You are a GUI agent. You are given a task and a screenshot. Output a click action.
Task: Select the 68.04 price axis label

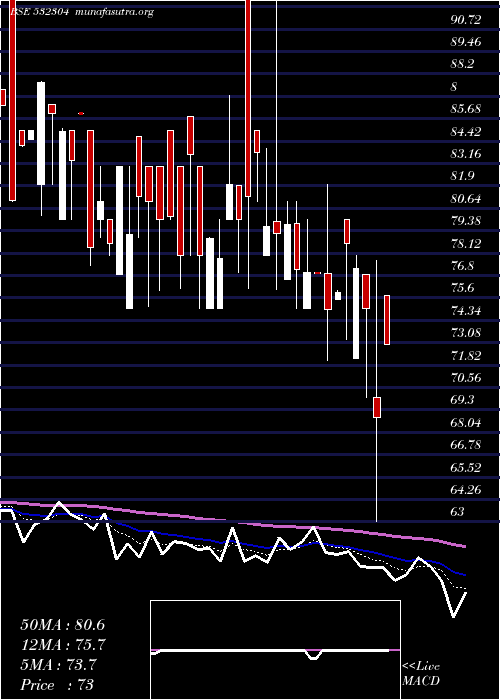466,423
